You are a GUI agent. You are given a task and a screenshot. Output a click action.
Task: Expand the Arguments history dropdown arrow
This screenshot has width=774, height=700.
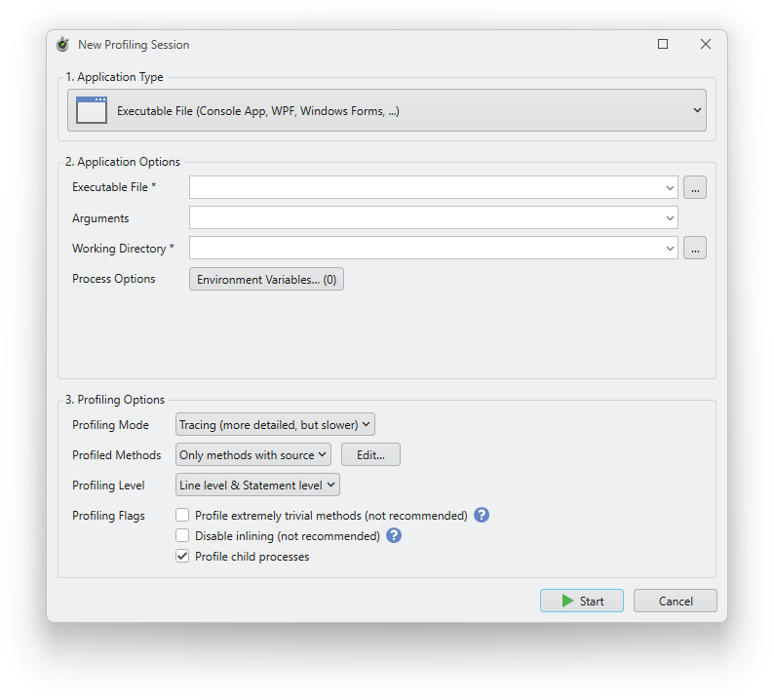(670, 218)
